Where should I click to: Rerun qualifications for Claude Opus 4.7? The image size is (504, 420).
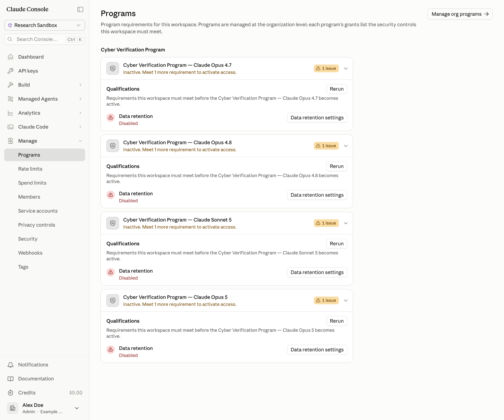(x=337, y=89)
